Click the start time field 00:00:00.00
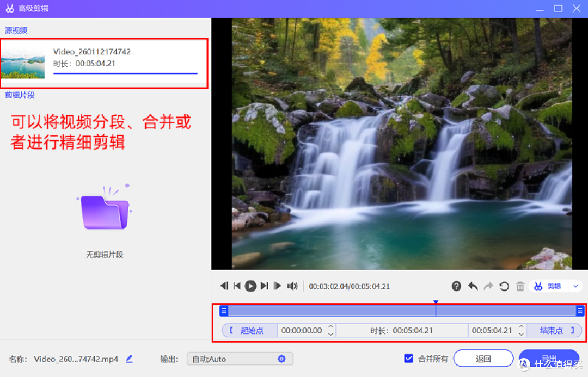The height and width of the screenshot is (377, 588). tap(302, 331)
